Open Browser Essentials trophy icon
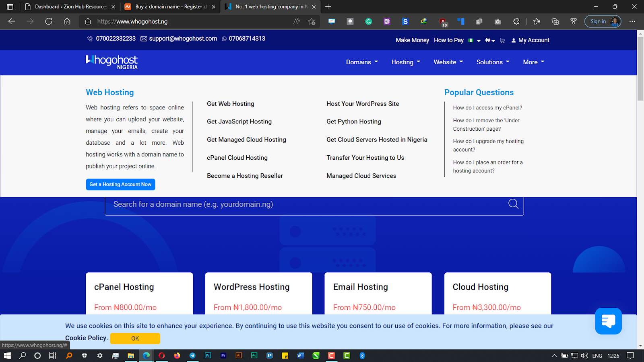The width and height of the screenshot is (644, 362). (x=574, y=21)
